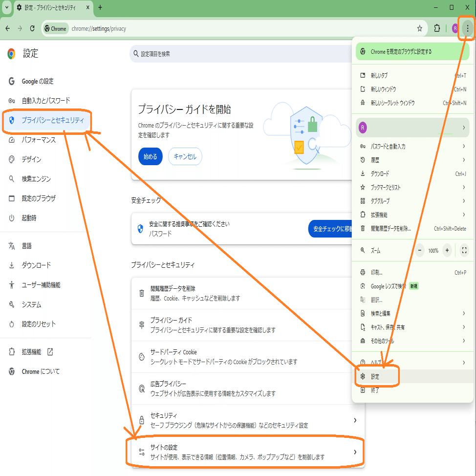Expand the セキュリティ settings chevron
The height and width of the screenshot is (476, 476).
click(x=355, y=419)
